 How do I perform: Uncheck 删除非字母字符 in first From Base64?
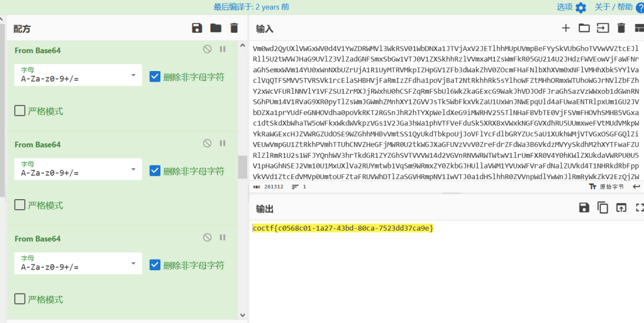click(x=155, y=77)
